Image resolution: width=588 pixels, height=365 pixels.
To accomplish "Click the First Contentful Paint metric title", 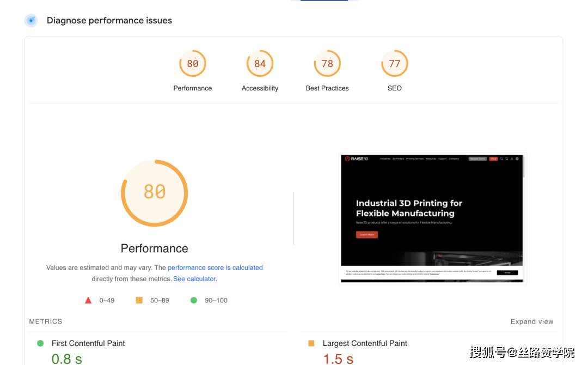I will pyautogui.click(x=88, y=343).
